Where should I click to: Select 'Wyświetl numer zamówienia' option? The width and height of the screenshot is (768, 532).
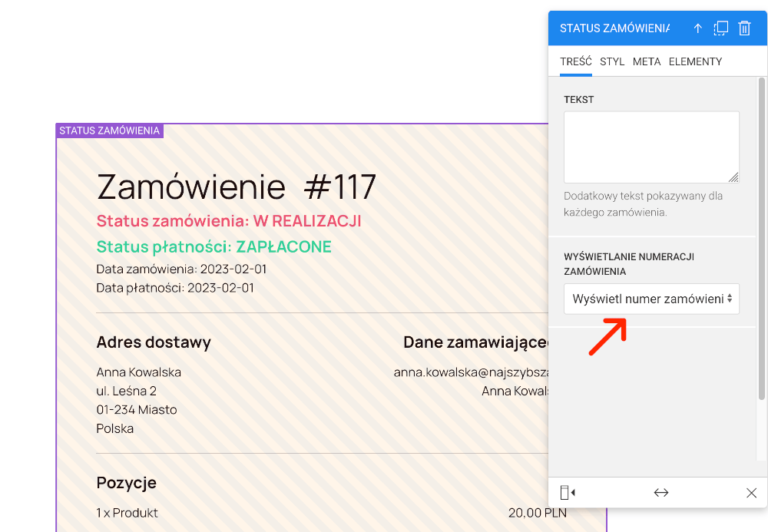coord(650,299)
